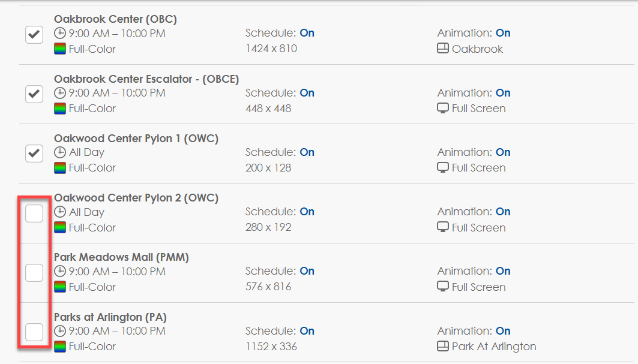This screenshot has height=364, width=638.
Task: Click the 1424 x 810 resolution text
Action: [271, 49]
